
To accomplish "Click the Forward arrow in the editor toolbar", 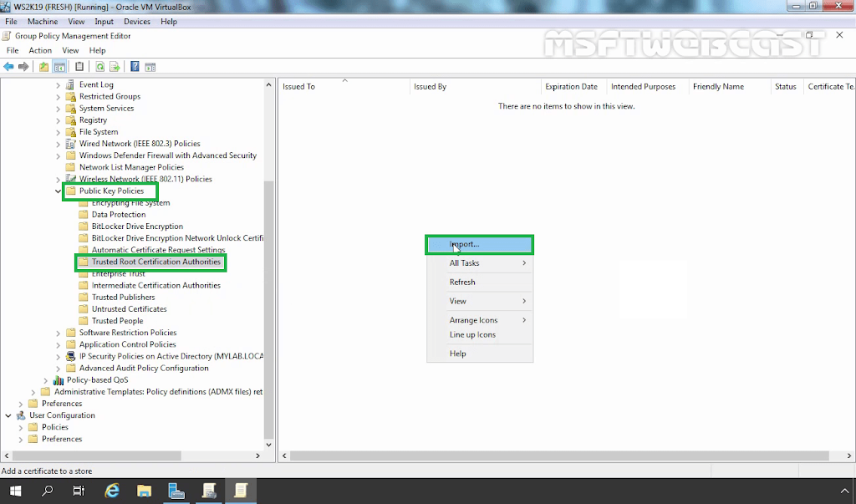I will pyautogui.click(x=23, y=67).
